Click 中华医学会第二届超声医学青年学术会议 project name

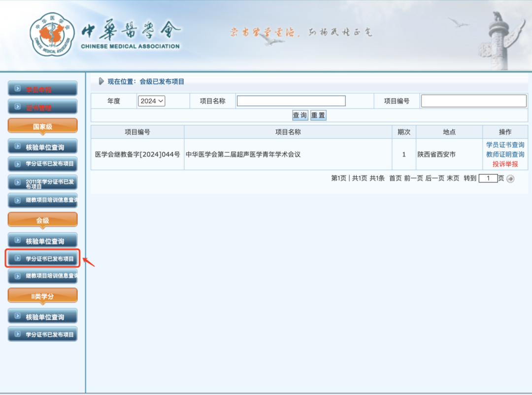tap(243, 154)
